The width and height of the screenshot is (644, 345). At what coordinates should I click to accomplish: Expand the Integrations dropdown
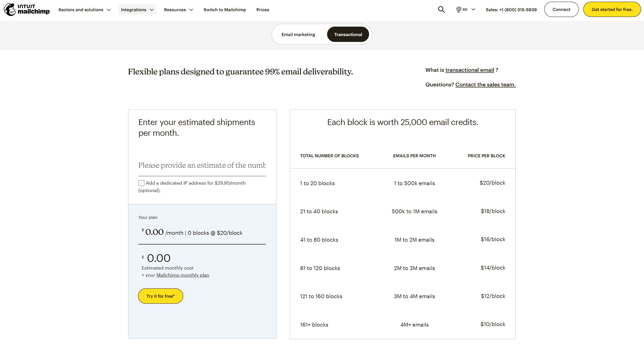[x=137, y=9]
